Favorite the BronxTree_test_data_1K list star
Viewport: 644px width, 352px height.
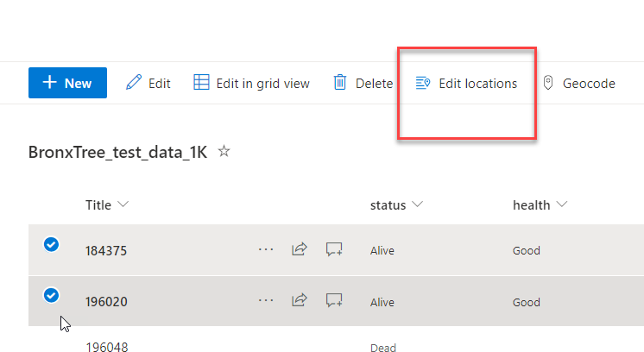click(224, 152)
